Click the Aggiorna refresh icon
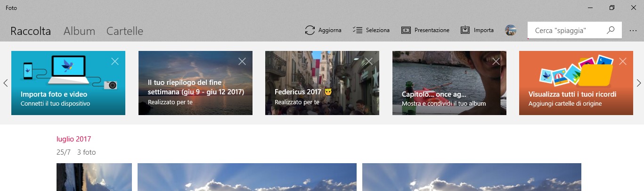This screenshot has height=191, width=644. [x=310, y=30]
